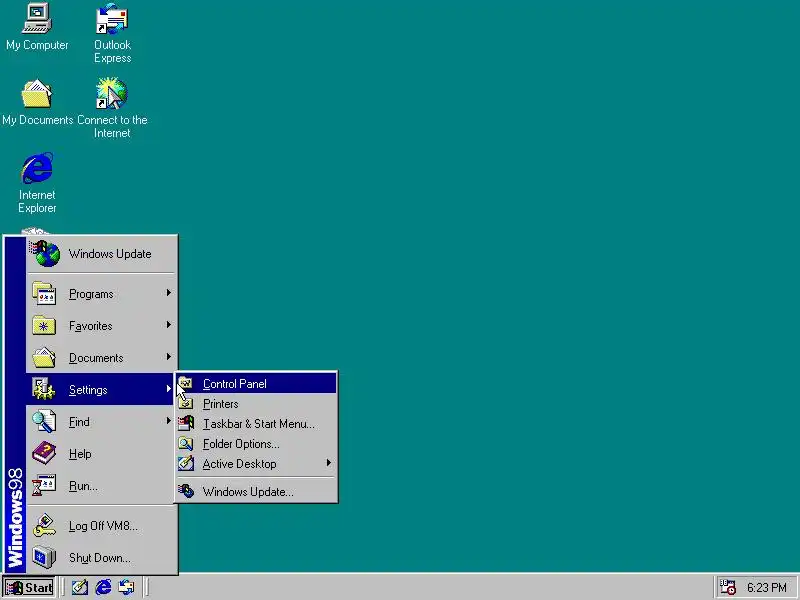Launch Internet Explorer from quick launch bar
This screenshot has width=800, height=600.
103,587
